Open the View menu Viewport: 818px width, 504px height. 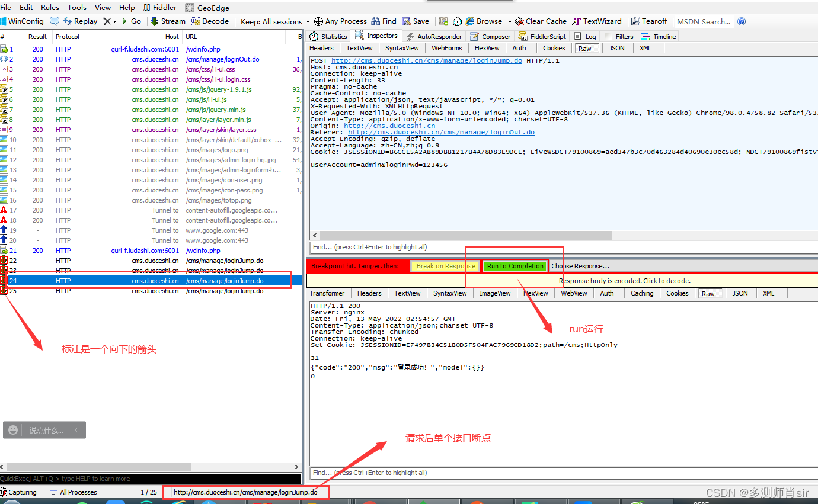coord(103,8)
